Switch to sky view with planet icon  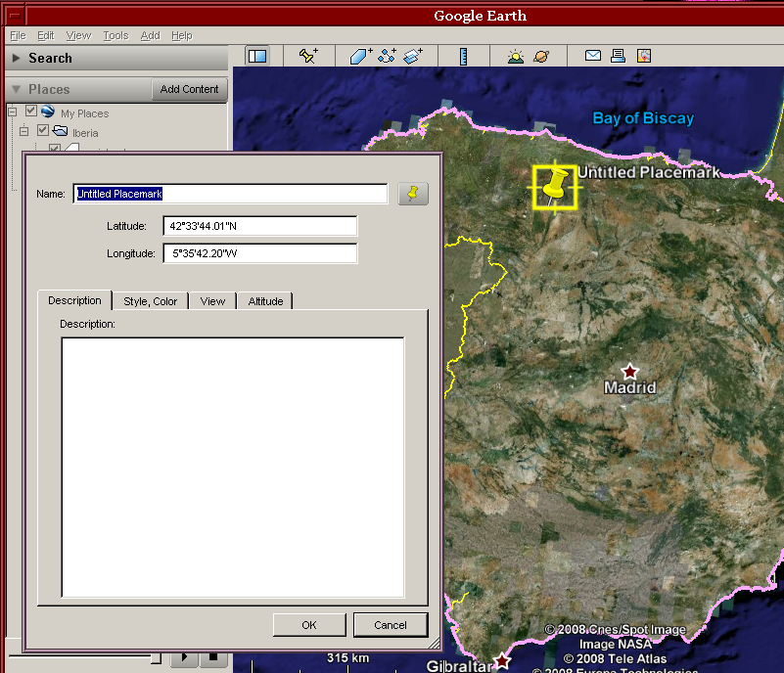coord(541,57)
